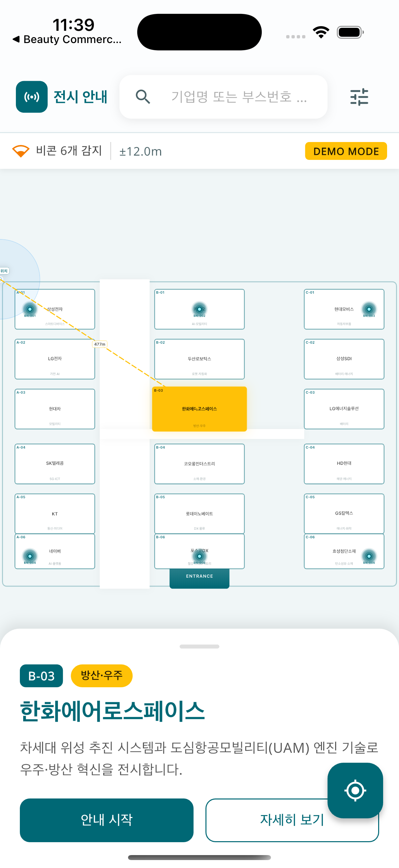Select booth B-04 코오롱인더스트리
399x868 pixels.
click(199, 464)
